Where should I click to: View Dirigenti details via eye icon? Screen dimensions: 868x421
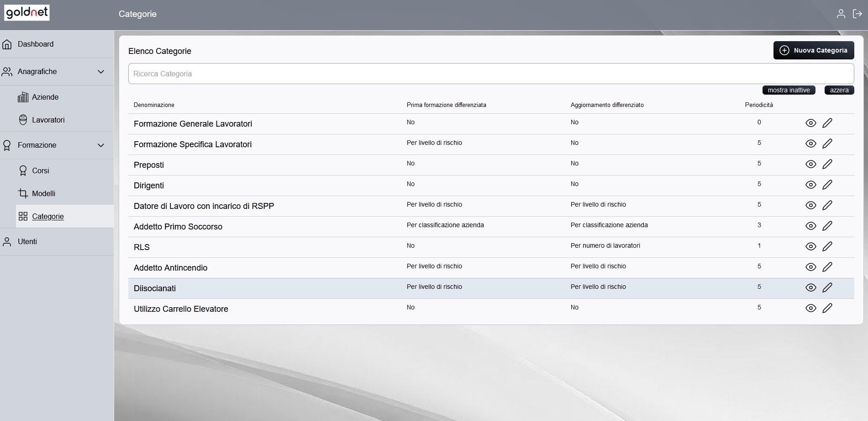click(811, 185)
